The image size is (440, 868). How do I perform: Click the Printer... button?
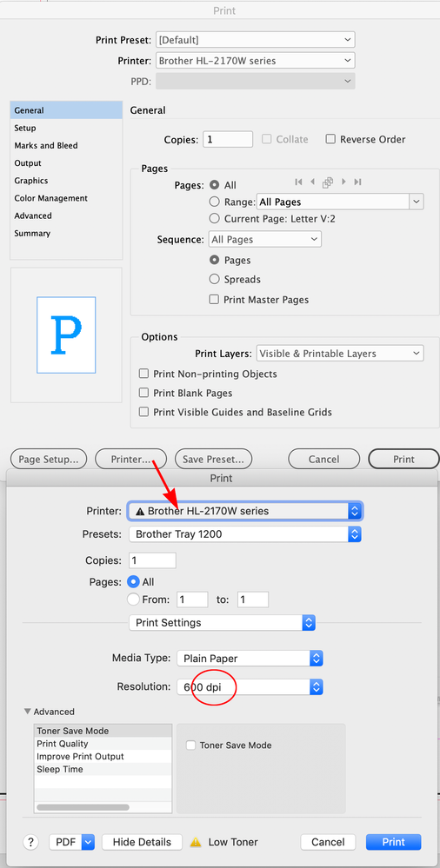[x=130, y=459]
